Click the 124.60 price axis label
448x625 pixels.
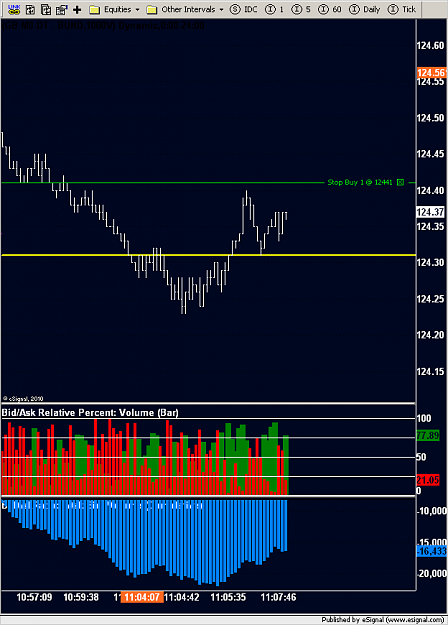click(430, 45)
